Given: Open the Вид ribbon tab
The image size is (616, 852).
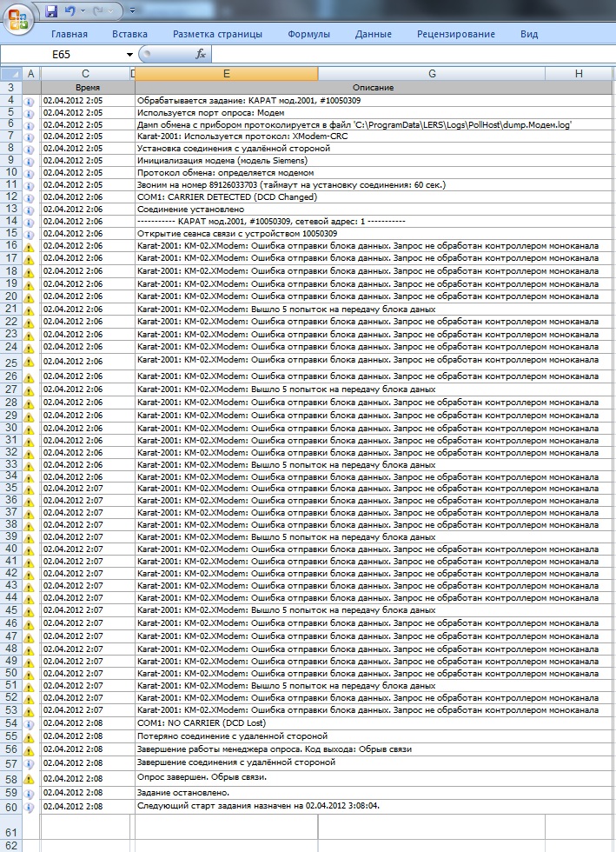Looking at the screenshot, I should [x=529, y=34].
